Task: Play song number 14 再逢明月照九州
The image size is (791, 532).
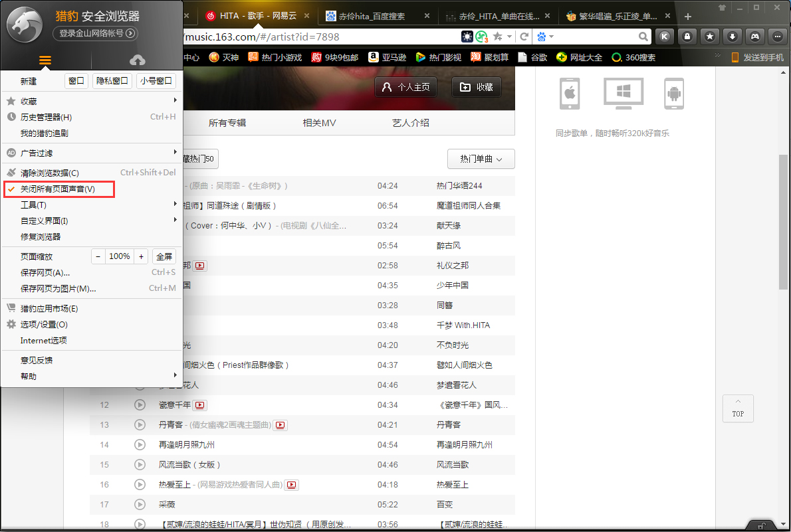Action: (x=140, y=444)
